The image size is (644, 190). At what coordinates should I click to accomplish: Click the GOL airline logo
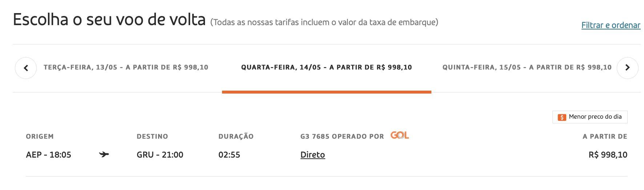pyautogui.click(x=400, y=135)
